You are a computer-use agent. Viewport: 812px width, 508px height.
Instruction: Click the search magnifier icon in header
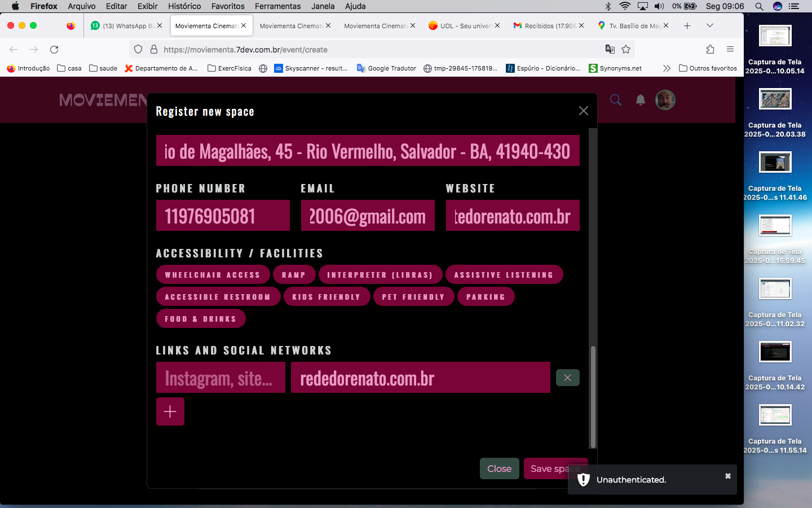tap(615, 100)
